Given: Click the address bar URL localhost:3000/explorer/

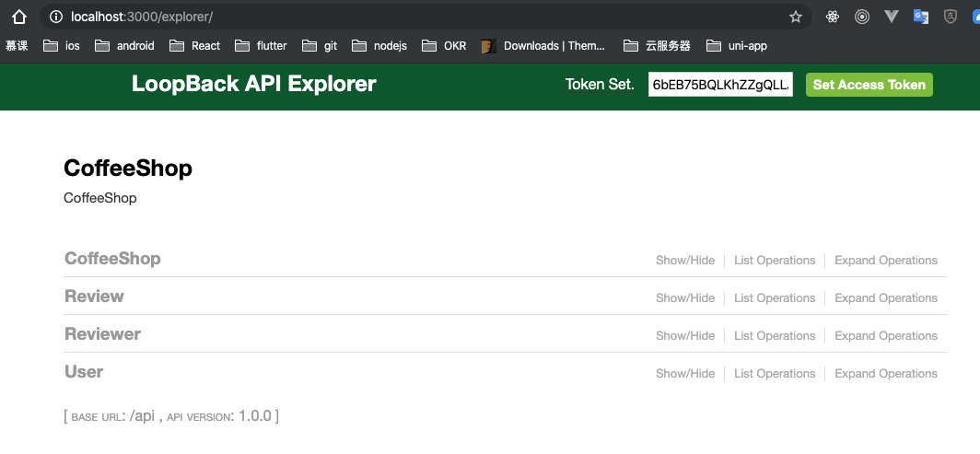Looking at the screenshot, I should (x=142, y=17).
